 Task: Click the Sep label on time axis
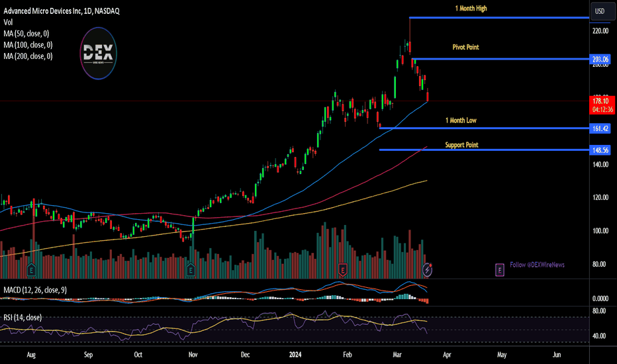[x=88, y=355]
